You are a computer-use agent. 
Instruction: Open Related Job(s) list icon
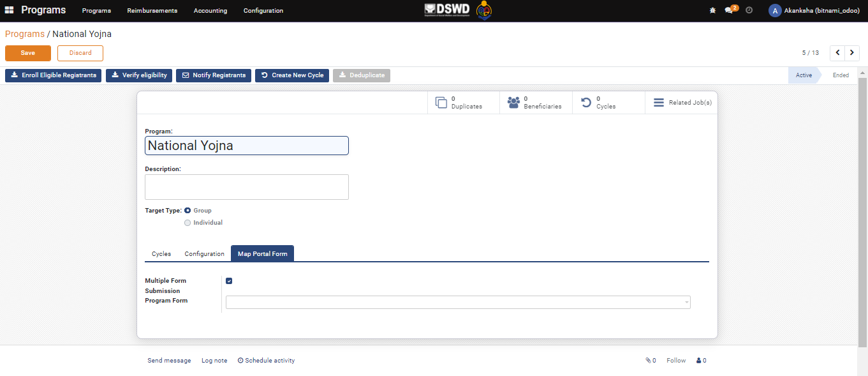[x=659, y=103]
